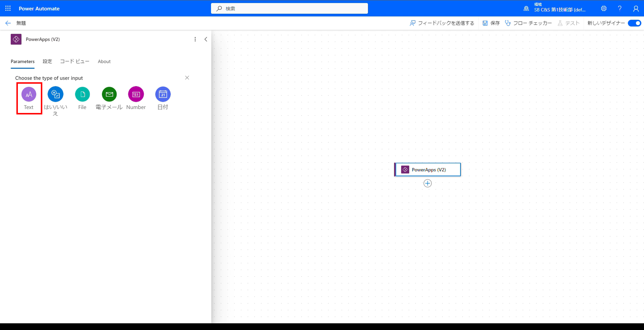
Task: Close the user input type chooser
Action: [x=187, y=78]
